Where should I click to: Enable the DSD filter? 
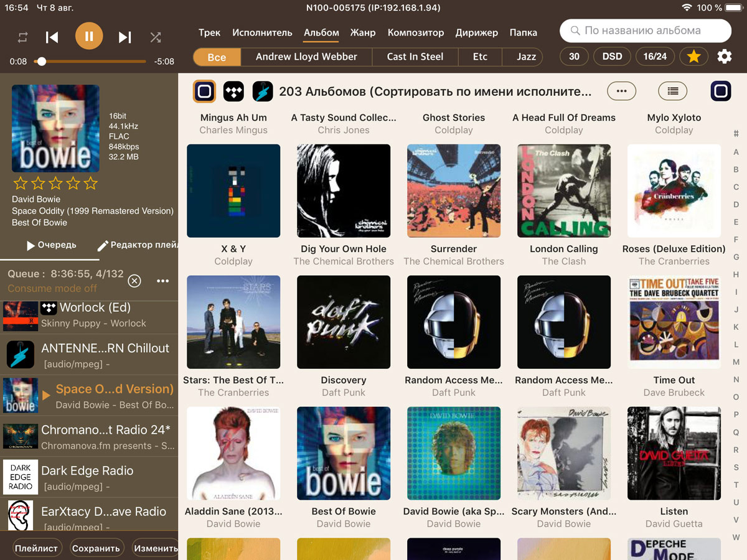612,57
